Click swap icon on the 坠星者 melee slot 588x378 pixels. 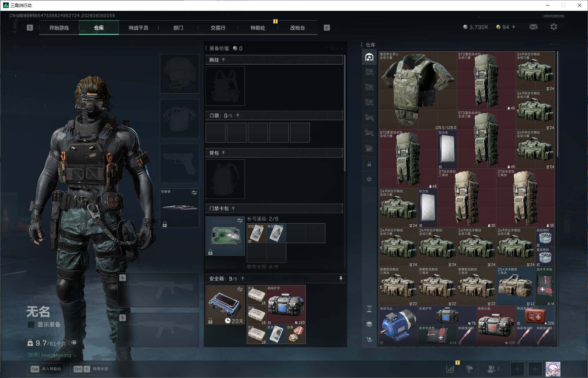pos(194,192)
